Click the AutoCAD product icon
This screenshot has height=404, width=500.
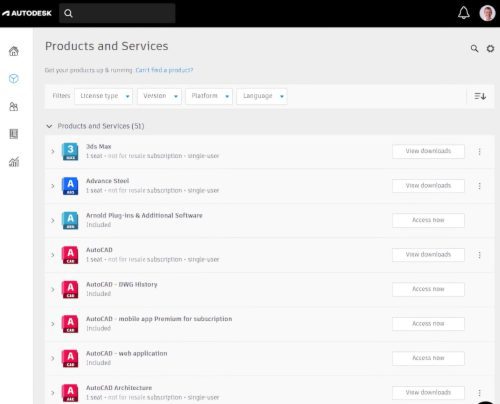pyautogui.click(x=70, y=255)
